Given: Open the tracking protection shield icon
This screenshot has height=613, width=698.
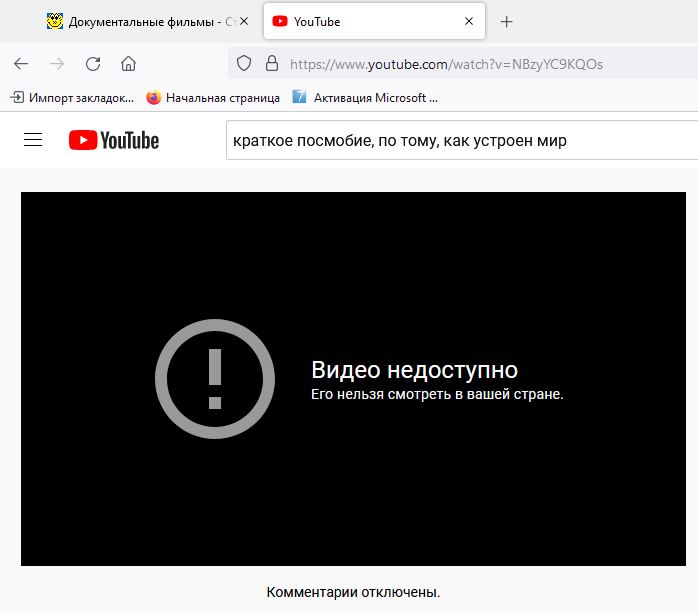Looking at the screenshot, I should pyautogui.click(x=243, y=64).
